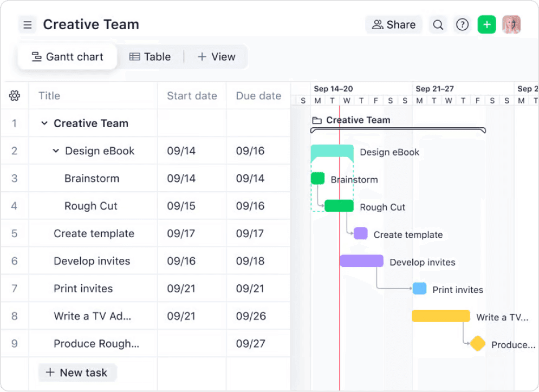
Task: Sort by Title column header
Action: tap(49, 95)
